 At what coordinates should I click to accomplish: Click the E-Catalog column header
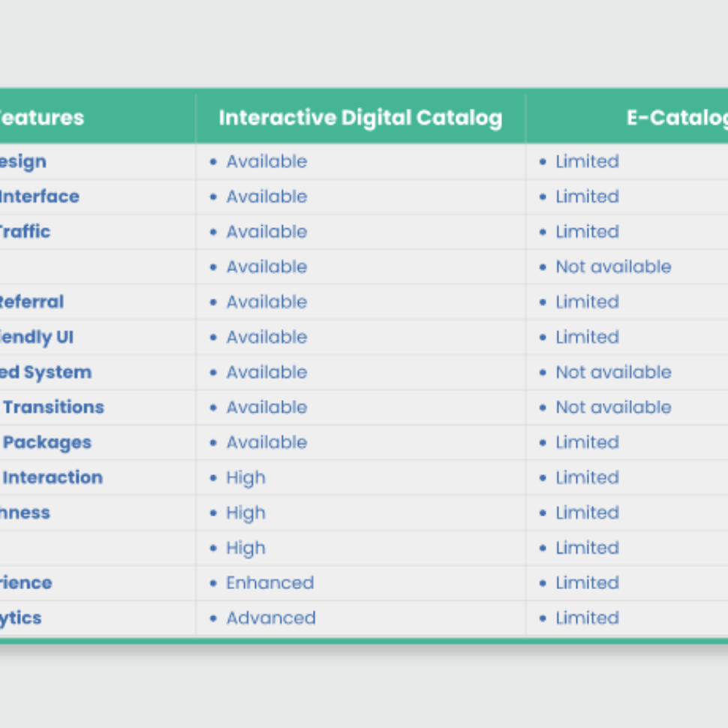[677, 118]
